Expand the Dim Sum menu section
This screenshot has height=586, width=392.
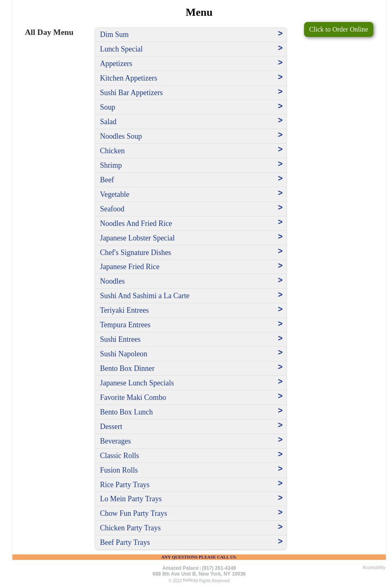tap(191, 34)
